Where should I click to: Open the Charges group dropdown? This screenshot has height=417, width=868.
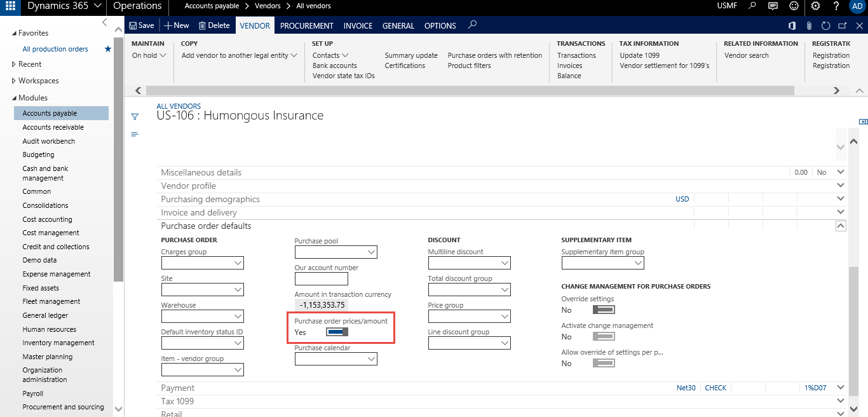(x=202, y=263)
